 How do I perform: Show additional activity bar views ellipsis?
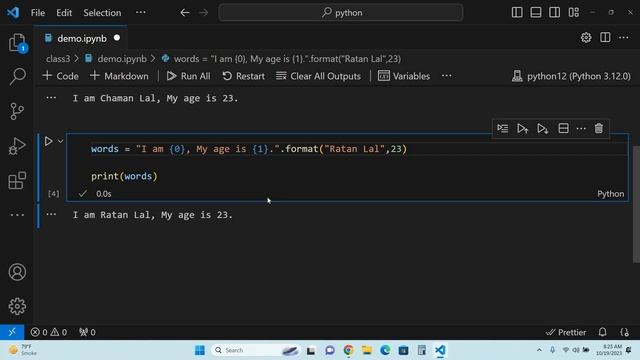(x=17, y=215)
